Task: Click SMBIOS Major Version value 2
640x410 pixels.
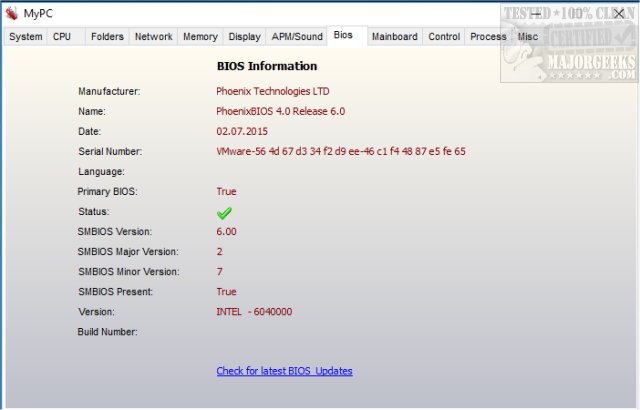Action: pyautogui.click(x=220, y=251)
